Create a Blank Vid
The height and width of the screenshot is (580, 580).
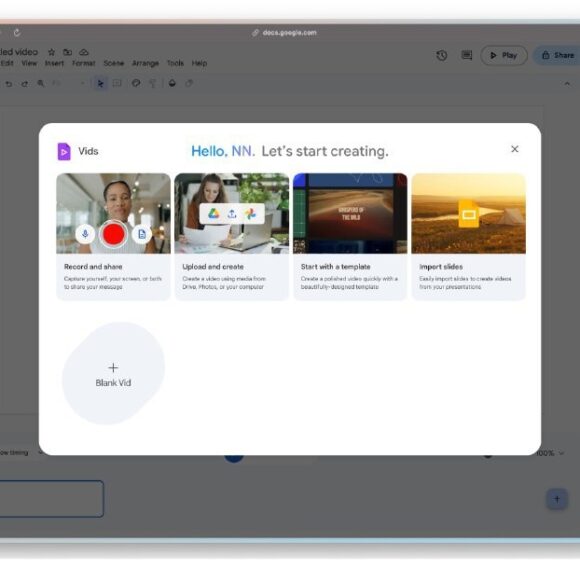click(x=113, y=374)
